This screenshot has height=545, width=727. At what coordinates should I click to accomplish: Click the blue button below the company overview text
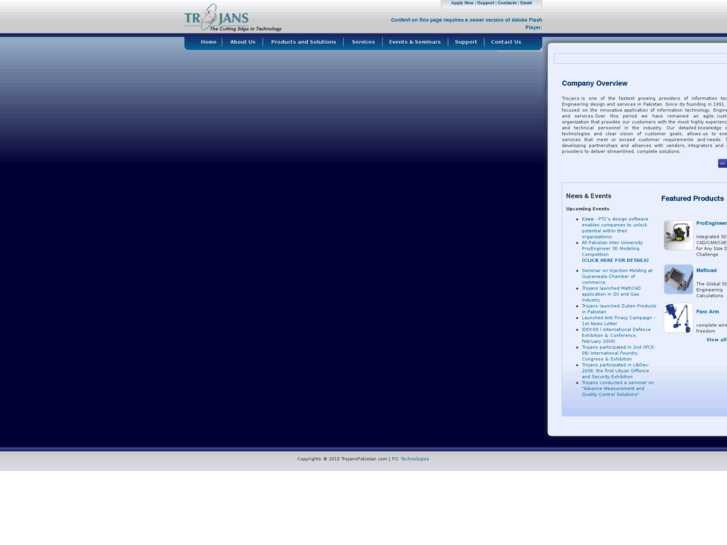[x=722, y=163]
